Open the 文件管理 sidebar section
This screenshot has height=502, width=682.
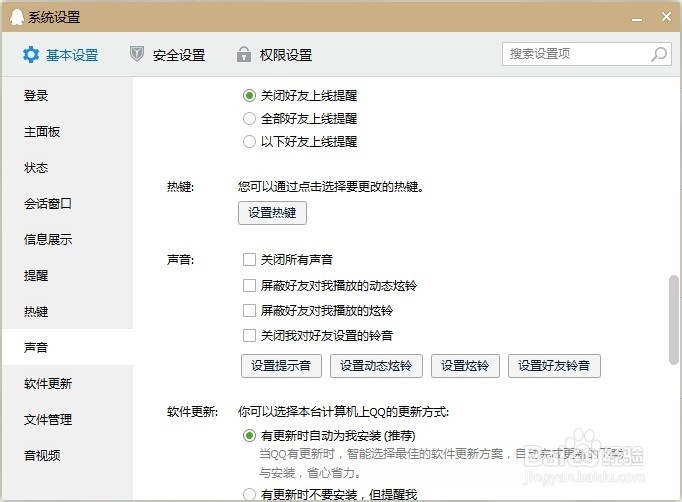pyautogui.click(x=67, y=419)
